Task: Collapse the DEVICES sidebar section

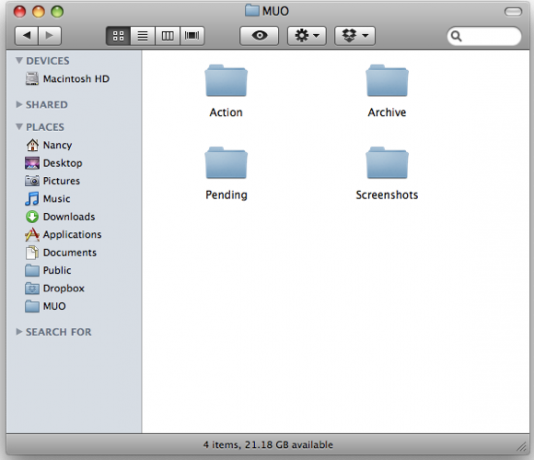Action: [x=19, y=61]
